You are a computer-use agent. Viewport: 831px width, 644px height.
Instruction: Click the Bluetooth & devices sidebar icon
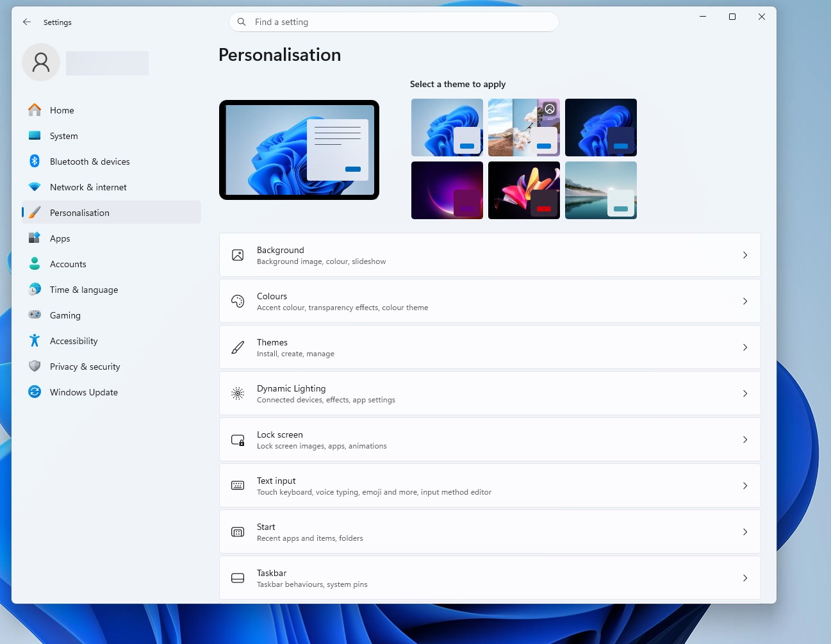34,161
